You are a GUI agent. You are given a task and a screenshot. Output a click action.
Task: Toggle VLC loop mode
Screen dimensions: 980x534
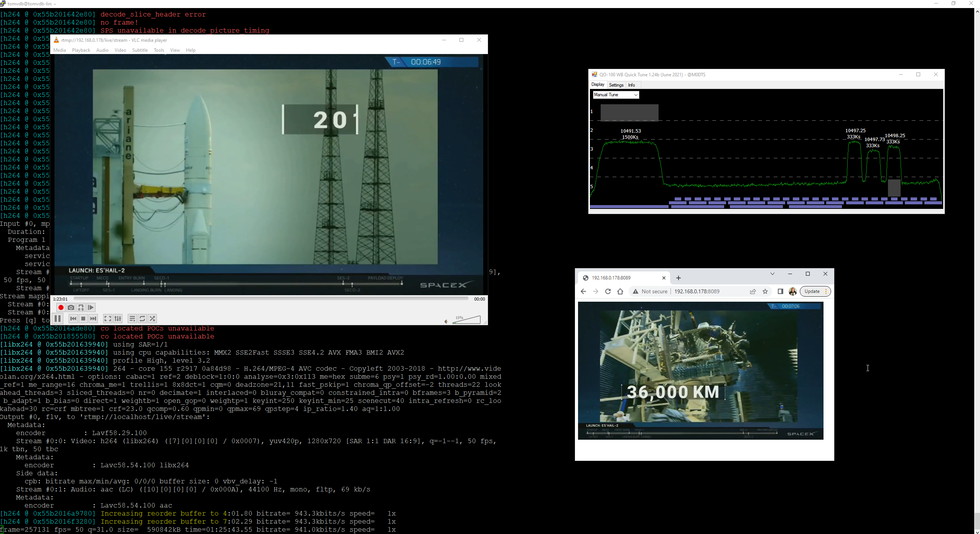tap(142, 319)
